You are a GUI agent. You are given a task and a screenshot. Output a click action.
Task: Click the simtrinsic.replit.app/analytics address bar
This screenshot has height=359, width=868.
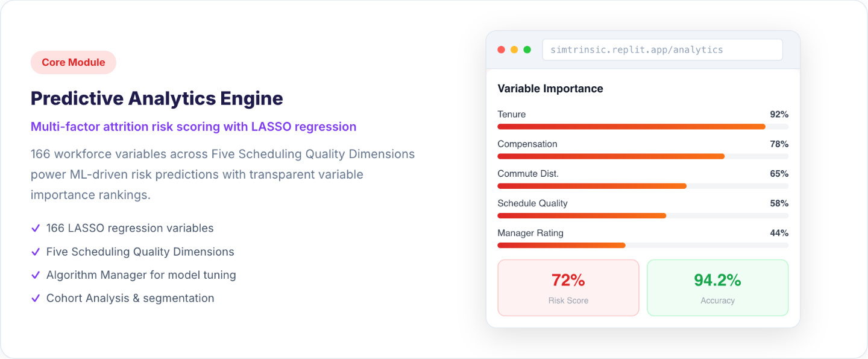(x=662, y=49)
